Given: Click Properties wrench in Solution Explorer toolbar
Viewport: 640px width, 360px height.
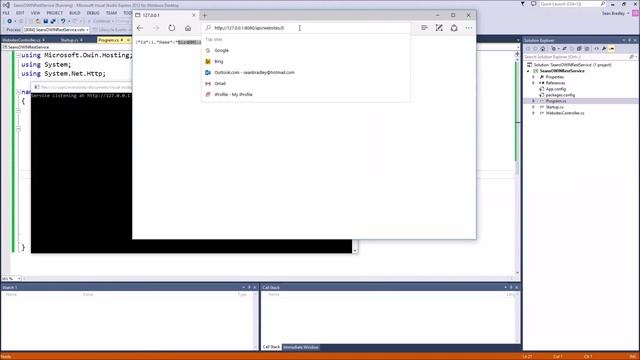Looking at the screenshot, I should pyautogui.click(x=604, y=49).
